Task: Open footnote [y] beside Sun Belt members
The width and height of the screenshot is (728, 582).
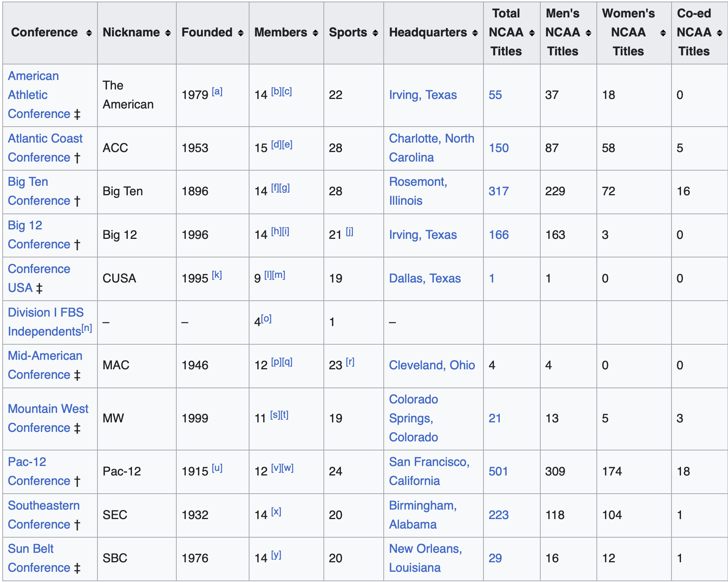Action: coord(276,555)
